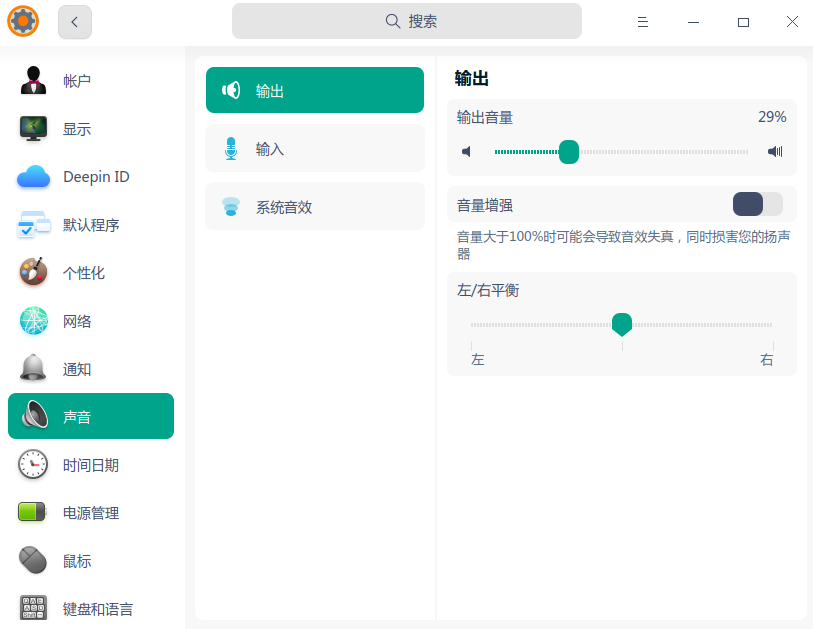Image resolution: width=813 pixels, height=629 pixels.
Task: Select the 输出 output tab
Action: (315, 90)
